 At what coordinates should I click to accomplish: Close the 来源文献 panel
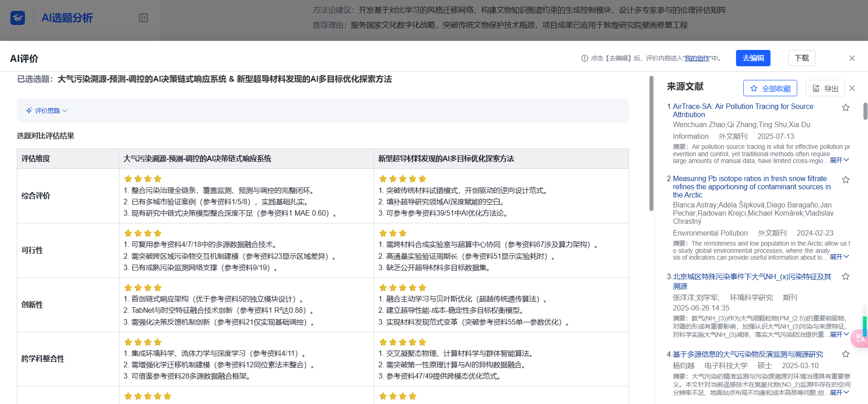[852, 89]
